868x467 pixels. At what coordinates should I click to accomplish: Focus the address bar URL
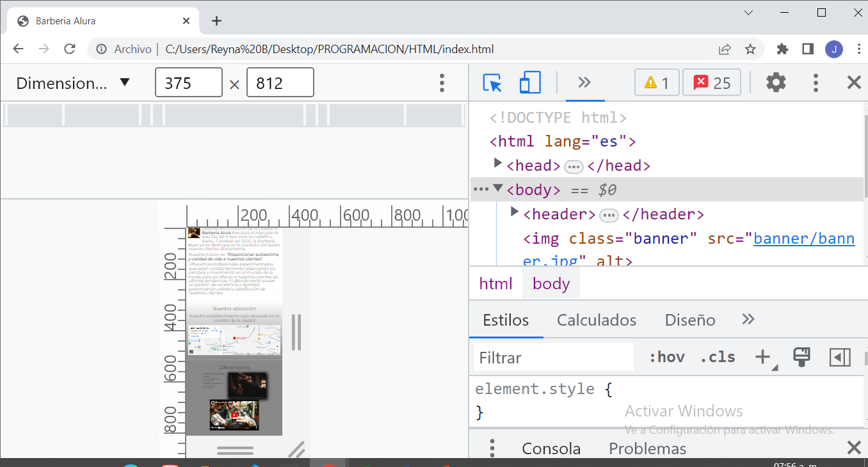point(329,49)
